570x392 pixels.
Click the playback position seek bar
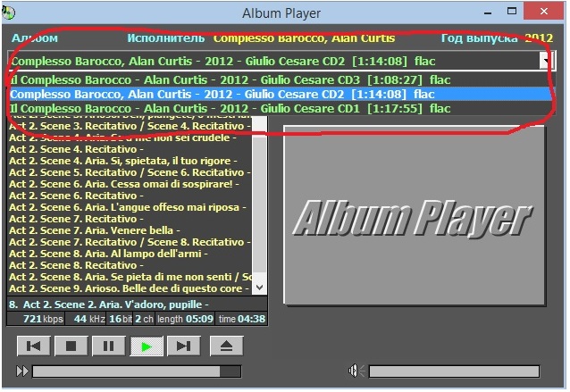(x=137, y=371)
